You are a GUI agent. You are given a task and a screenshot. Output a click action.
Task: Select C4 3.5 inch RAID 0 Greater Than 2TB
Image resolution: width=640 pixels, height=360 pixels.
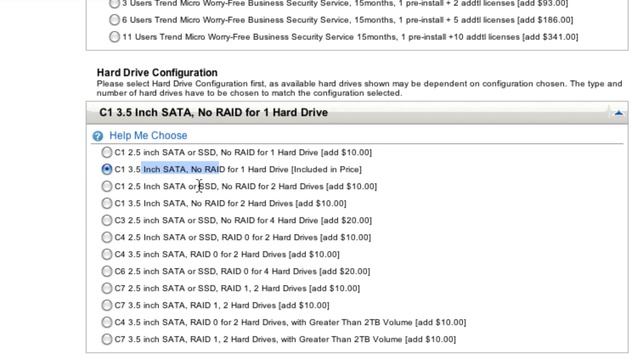point(107,322)
